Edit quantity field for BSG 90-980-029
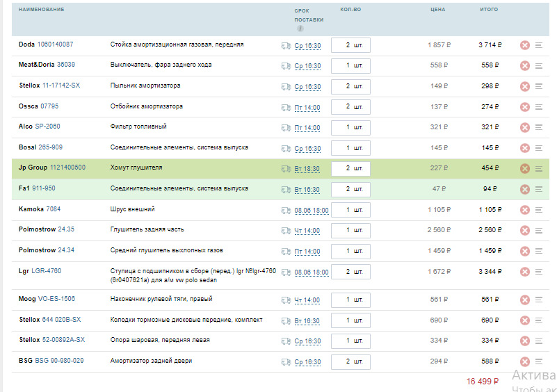Screen dimensions: 557x392 [x=350, y=362]
